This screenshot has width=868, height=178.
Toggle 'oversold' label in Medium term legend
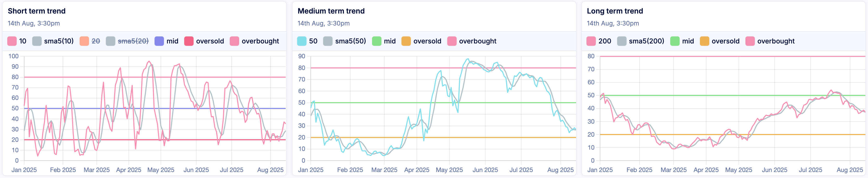coord(427,41)
